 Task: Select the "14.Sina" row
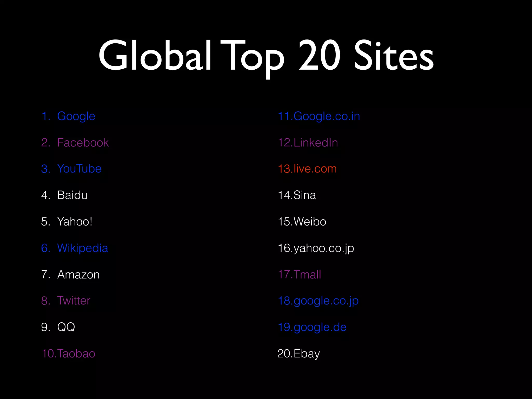tap(297, 195)
